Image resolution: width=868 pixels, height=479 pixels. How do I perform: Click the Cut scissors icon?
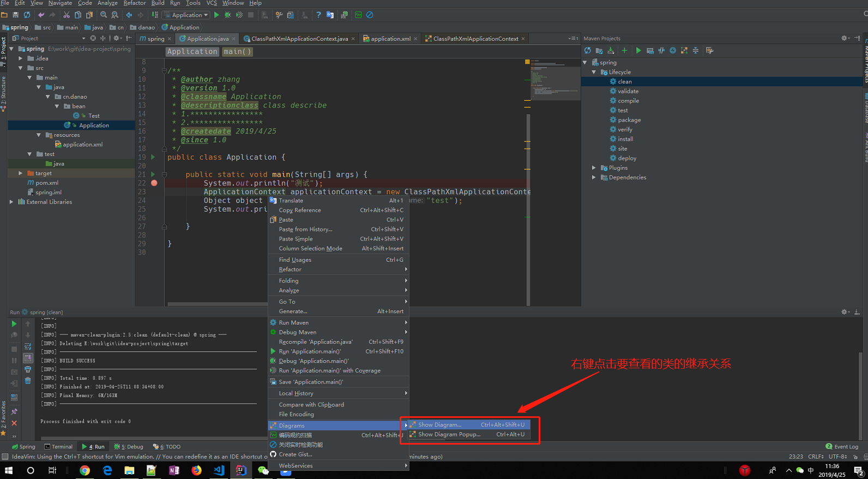pyautogui.click(x=67, y=15)
